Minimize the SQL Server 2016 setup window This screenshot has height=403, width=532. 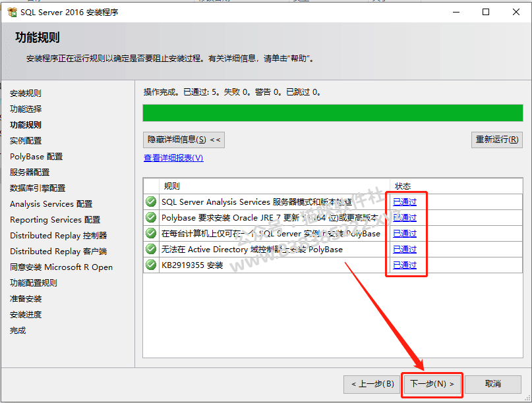[456, 13]
